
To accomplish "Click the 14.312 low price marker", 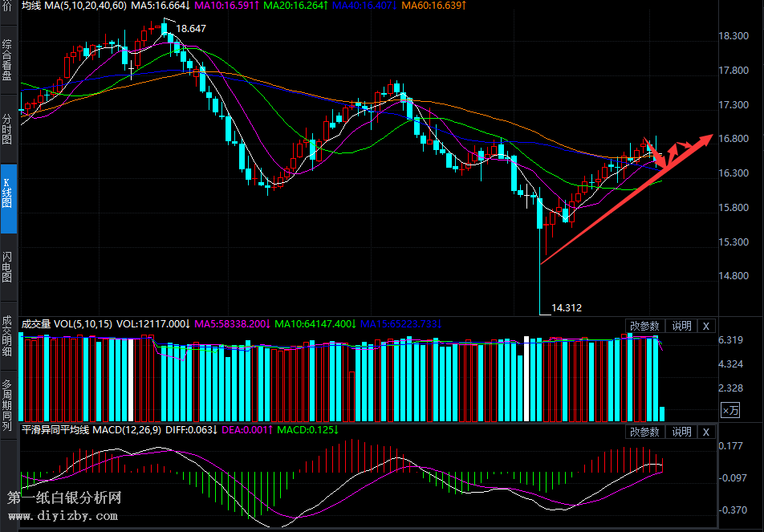I will 567,307.
